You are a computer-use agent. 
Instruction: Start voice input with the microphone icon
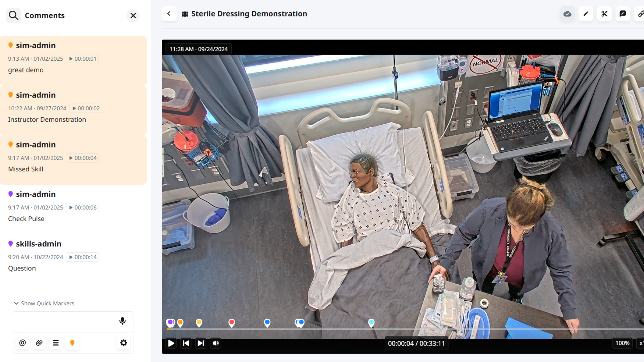tap(122, 321)
